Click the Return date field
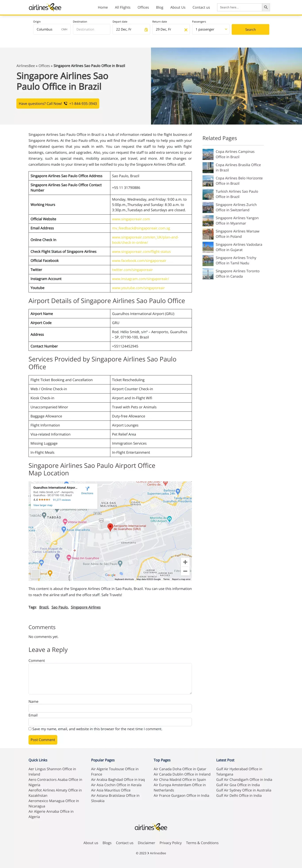 [171, 29]
